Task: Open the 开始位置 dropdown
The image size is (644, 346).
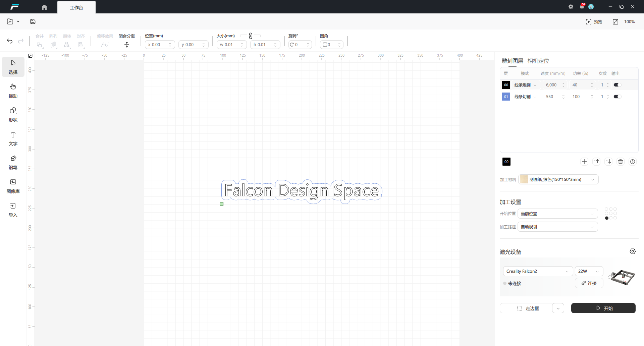Action: point(557,214)
